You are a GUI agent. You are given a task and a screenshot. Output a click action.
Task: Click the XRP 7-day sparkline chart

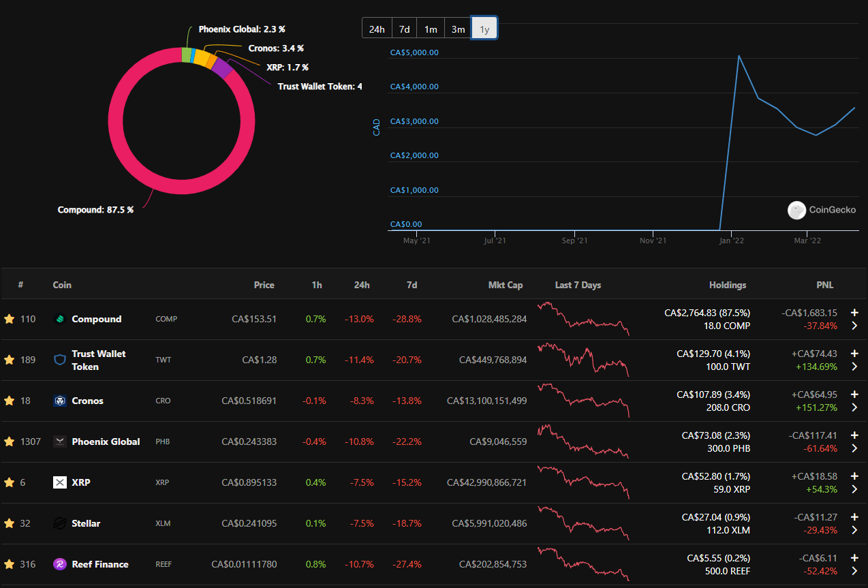coord(584,482)
